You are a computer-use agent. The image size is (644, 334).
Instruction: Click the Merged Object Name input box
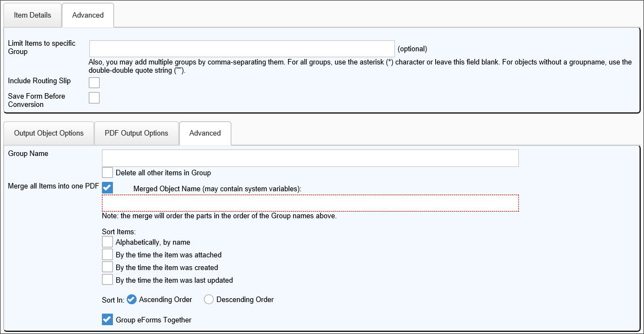310,203
